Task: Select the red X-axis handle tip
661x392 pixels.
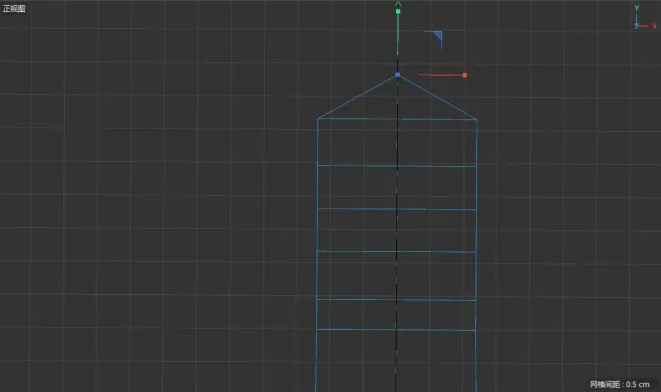Action: [x=465, y=75]
